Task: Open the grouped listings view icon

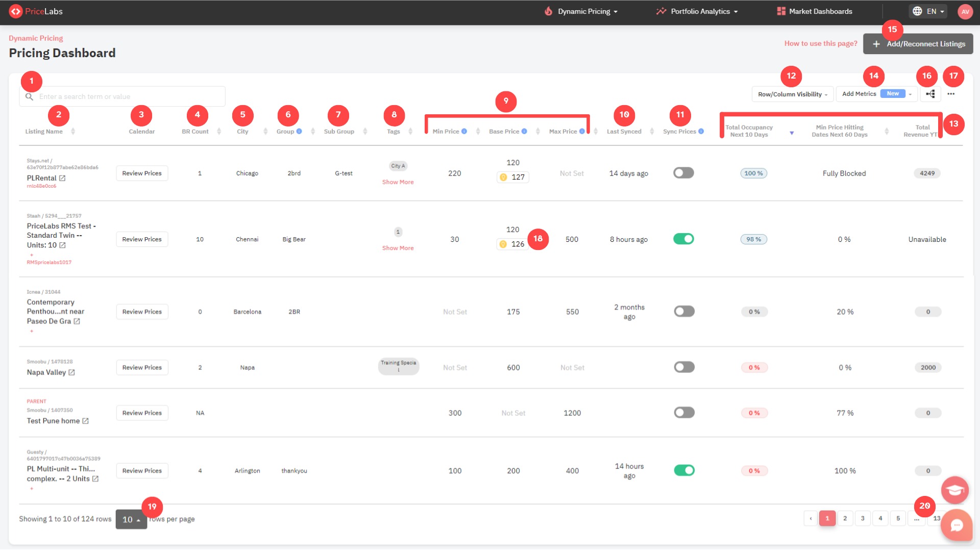Action: 930,94
